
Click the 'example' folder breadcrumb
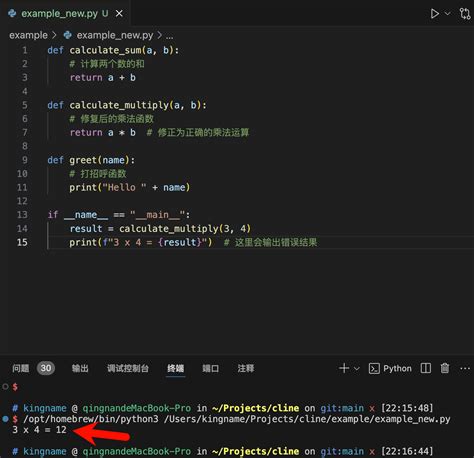click(x=28, y=35)
